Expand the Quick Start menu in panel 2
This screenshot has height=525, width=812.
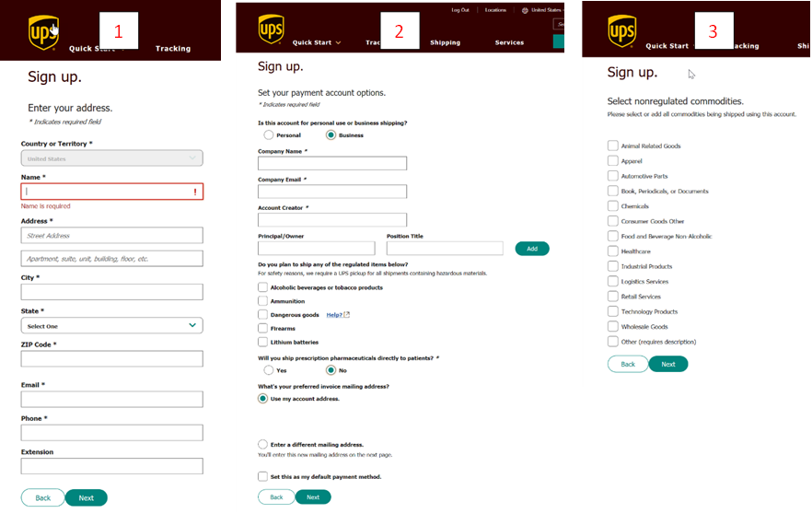pyautogui.click(x=316, y=42)
